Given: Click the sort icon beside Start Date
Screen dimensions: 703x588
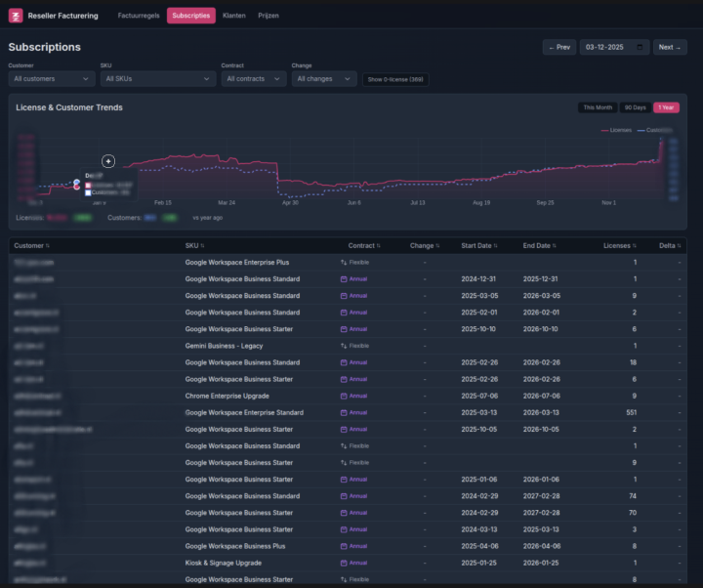Looking at the screenshot, I should [x=495, y=246].
